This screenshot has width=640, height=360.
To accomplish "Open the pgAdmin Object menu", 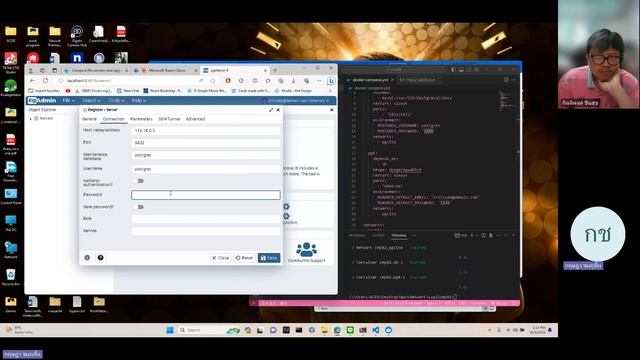I will [91, 100].
